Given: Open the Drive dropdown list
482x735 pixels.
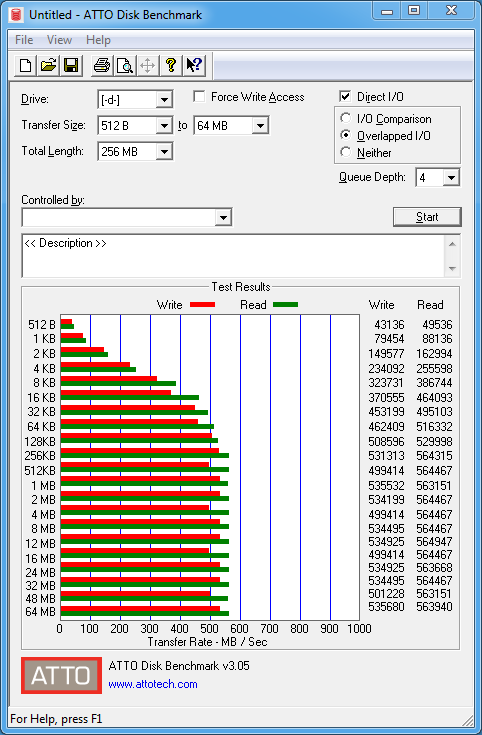Looking at the screenshot, I should [x=164, y=100].
